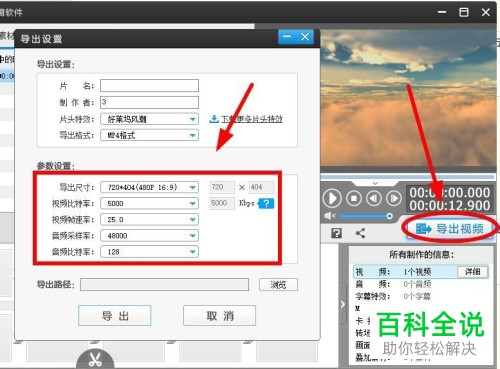Close the export settings dialog
This screenshot has width=500, height=369.
pyautogui.click(x=305, y=37)
